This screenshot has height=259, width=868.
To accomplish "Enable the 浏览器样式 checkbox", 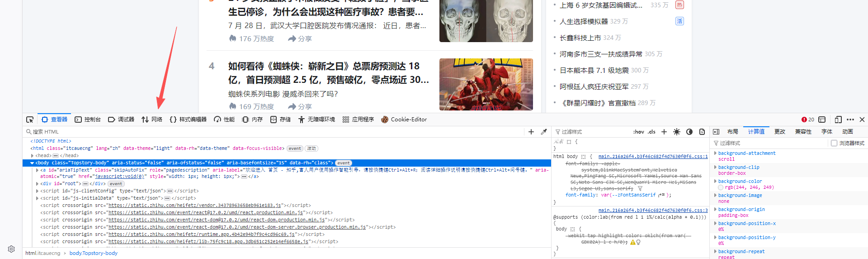I will [x=834, y=143].
